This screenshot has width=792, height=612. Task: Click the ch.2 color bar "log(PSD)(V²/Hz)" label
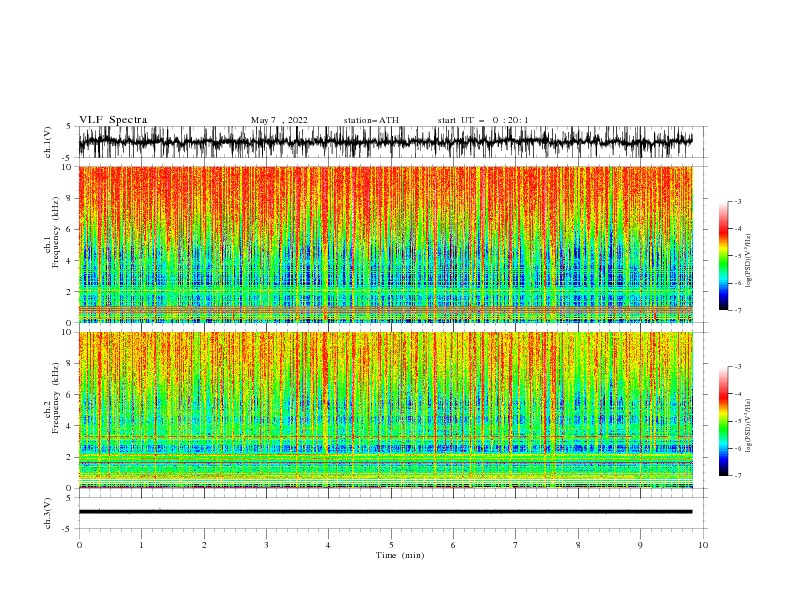[x=748, y=426]
